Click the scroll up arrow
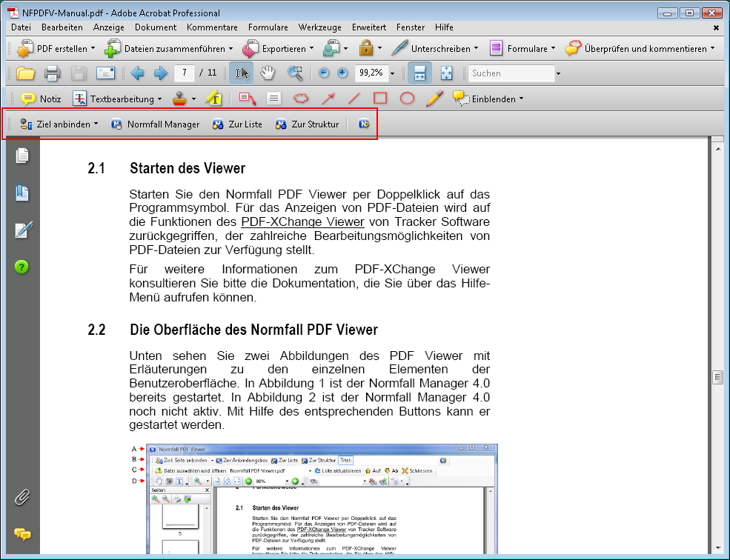The image size is (730, 560). pos(717,149)
